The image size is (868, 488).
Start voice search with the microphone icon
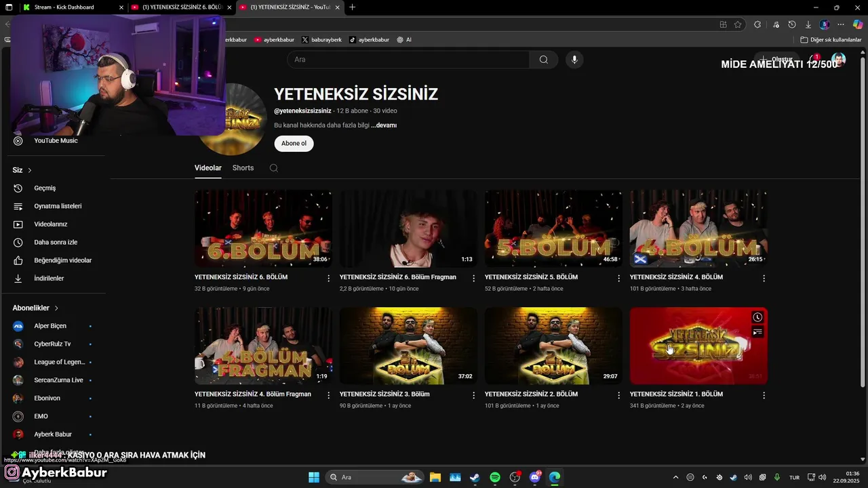[574, 60]
